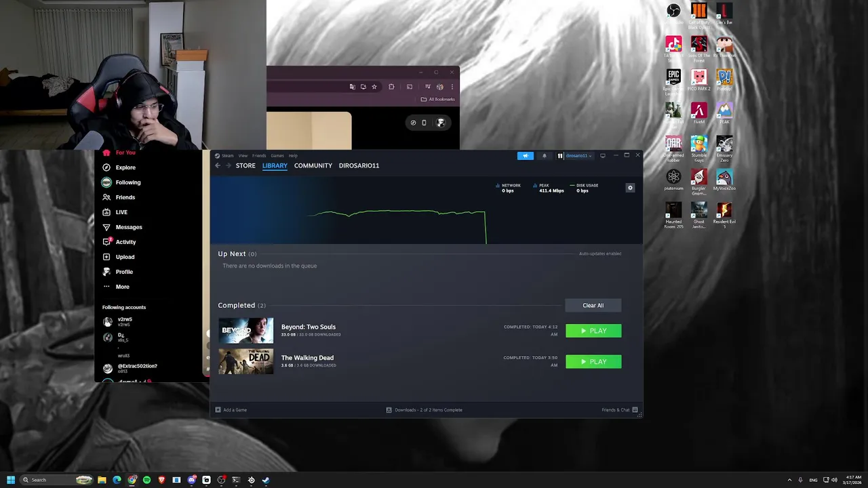Open Steam announcements megaphone button
868x488 pixels.
(525, 156)
